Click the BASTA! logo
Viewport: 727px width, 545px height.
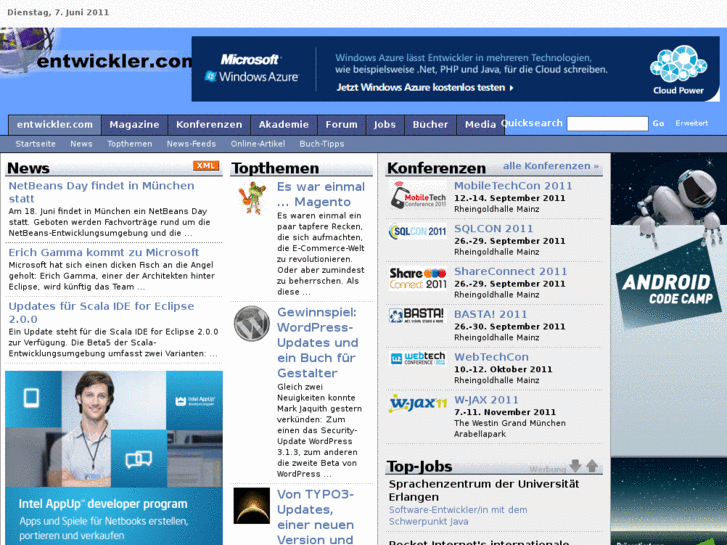coord(417,315)
